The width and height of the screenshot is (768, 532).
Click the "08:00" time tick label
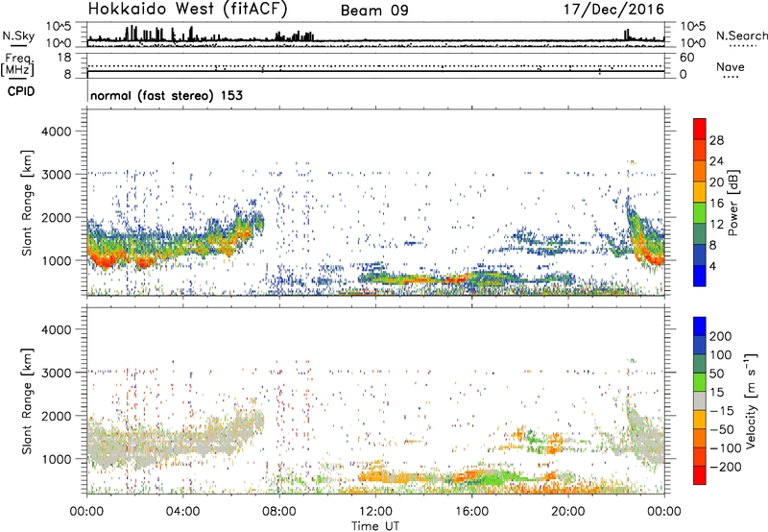(279, 512)
